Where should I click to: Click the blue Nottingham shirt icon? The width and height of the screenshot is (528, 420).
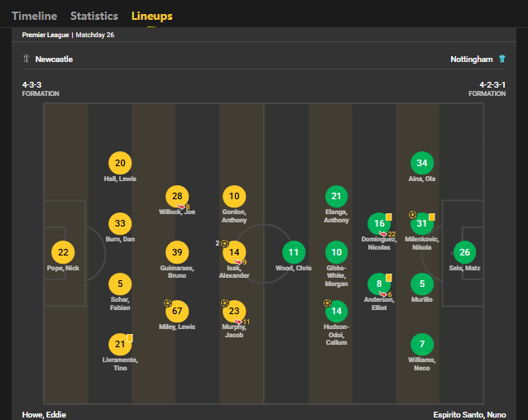(x=502, y=60)
